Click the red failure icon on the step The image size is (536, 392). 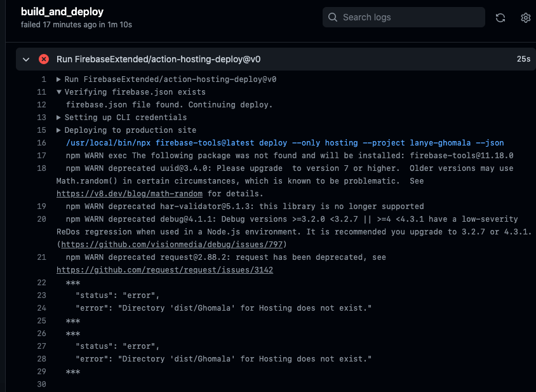(43, 58)
